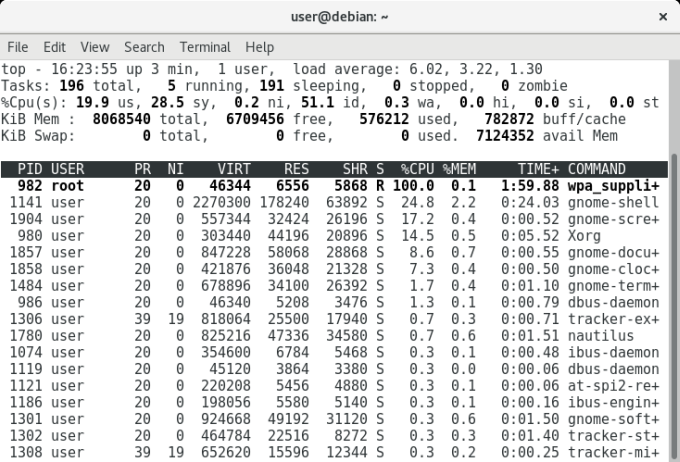Viewport: 680px width, 462px height.
Task: Click the tracker-st+ process name
Action: pyautogui.click(x=613, y=435)
